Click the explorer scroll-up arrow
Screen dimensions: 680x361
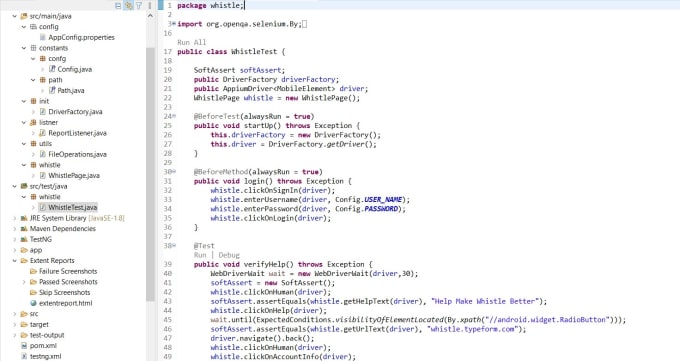coord(150,16)
